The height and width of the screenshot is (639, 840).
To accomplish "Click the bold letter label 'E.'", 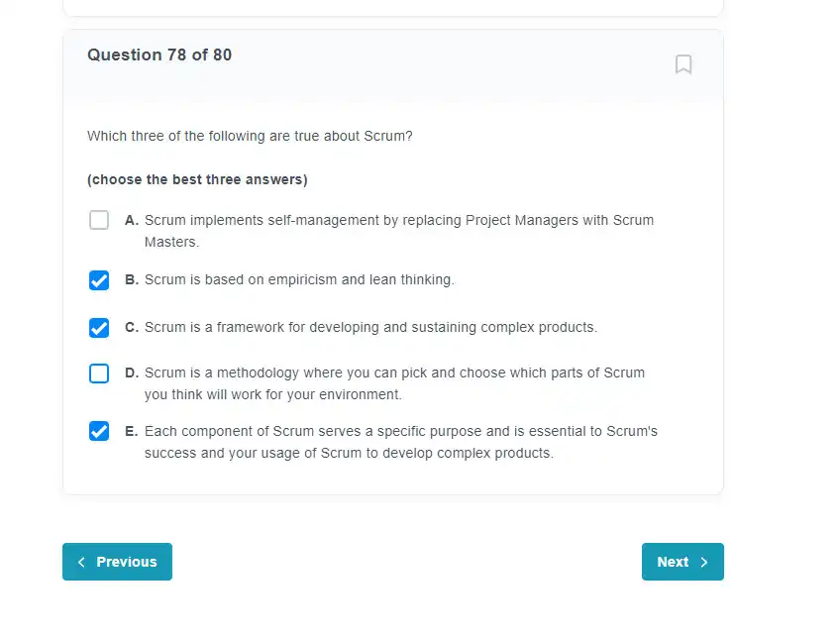I will [x=131, y=431].
